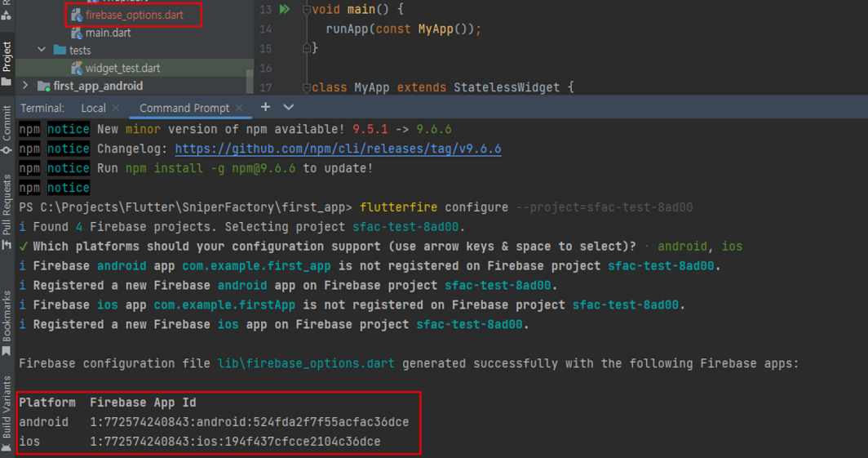Close the Local terminal tab

116,108
